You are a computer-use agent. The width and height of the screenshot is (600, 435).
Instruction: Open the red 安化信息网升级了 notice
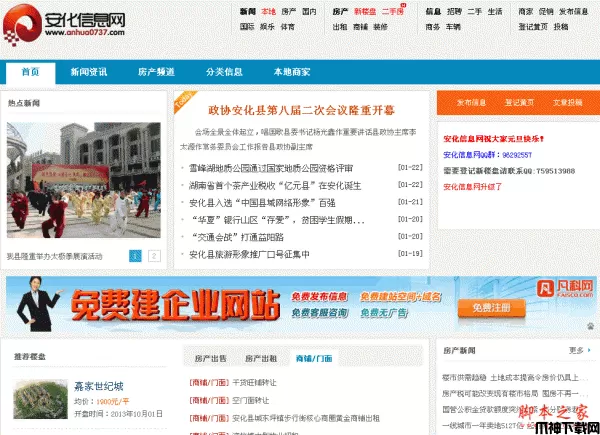[473, 187]
